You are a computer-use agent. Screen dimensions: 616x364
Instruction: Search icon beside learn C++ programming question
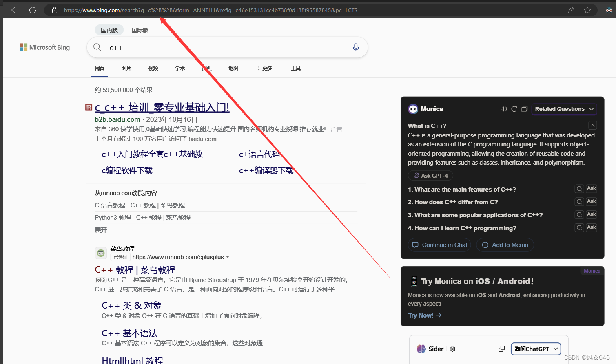(x=579, y=228)
